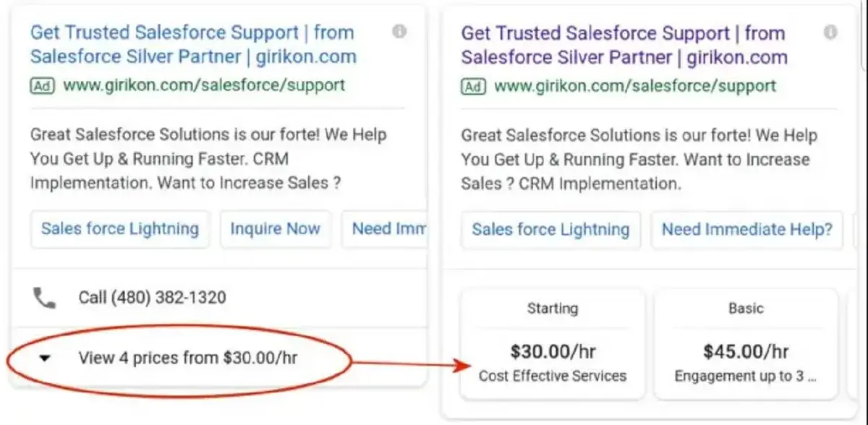Open the left ad's Salesforce Support headline

click(x=193, y=44)
